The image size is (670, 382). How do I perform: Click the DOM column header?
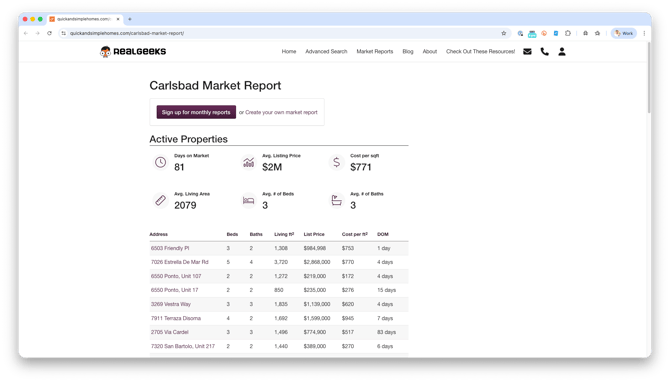[x=383, y=235]
